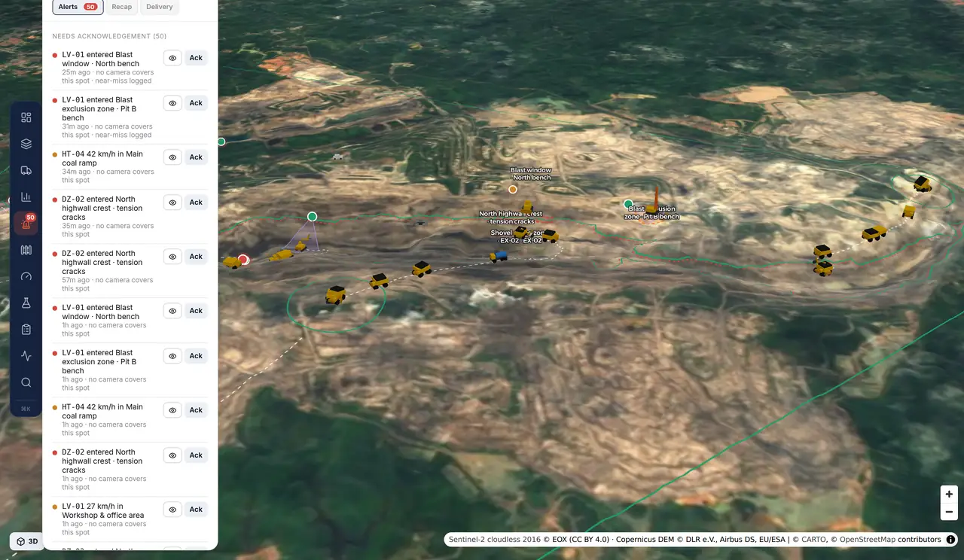Open the activity pulse icon in sidebar
Screen dimensions: 964x560
click(26, 356)
